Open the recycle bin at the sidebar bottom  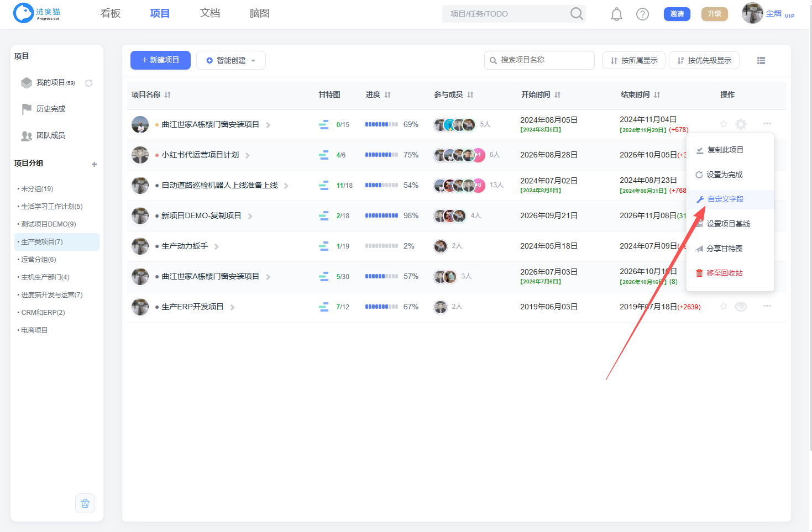pyautogui.click(x=85, y=503)
